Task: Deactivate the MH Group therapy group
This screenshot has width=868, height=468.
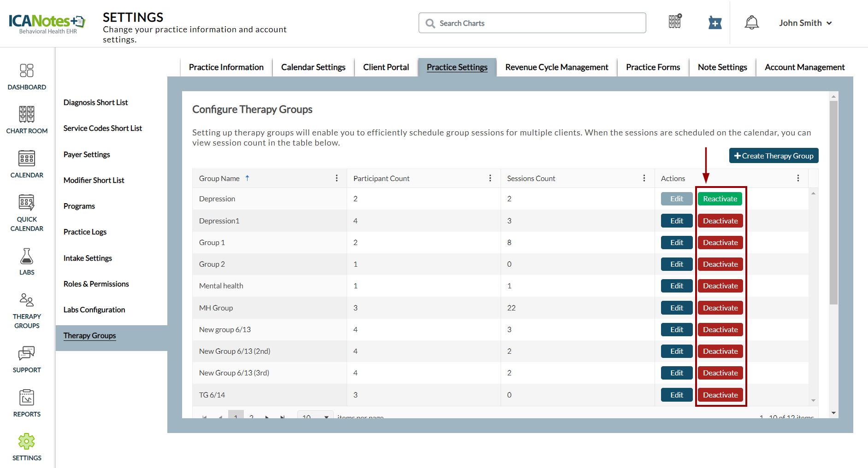Action: (x=720, y=308)
